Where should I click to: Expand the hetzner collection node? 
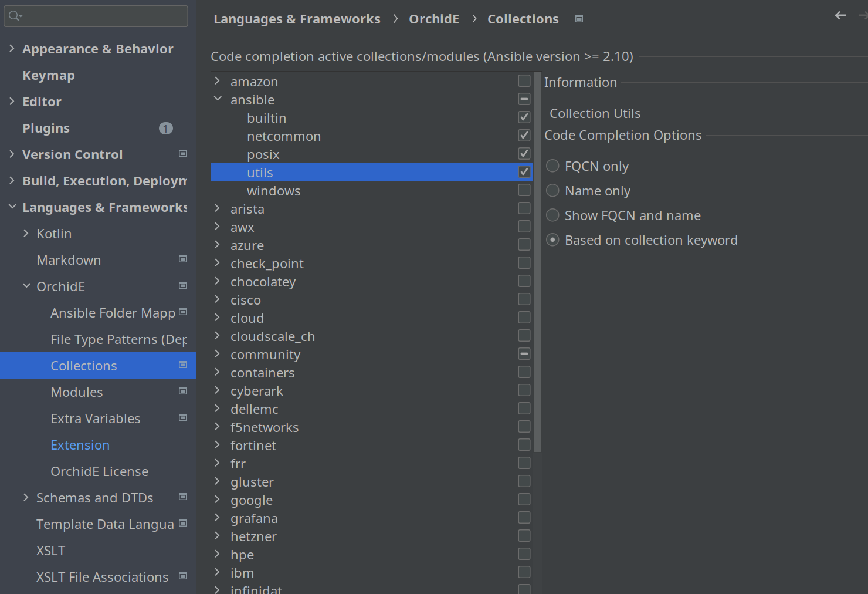(x=218, y=535)
